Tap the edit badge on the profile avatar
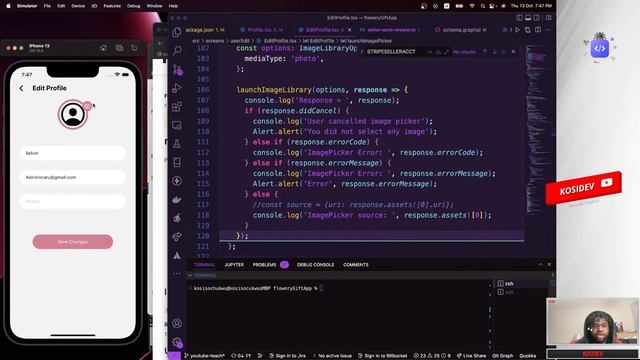The image size is (640, 360). click(x=87, y=106)
